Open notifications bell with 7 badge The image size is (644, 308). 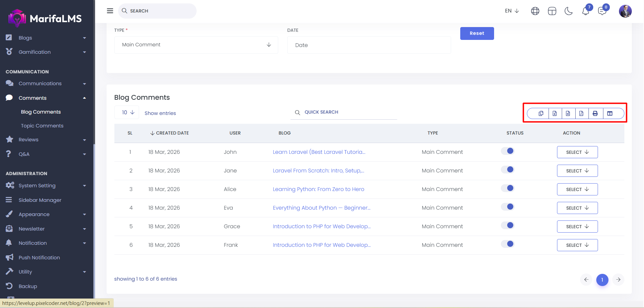pyautogui.click(x=586, y=11)
